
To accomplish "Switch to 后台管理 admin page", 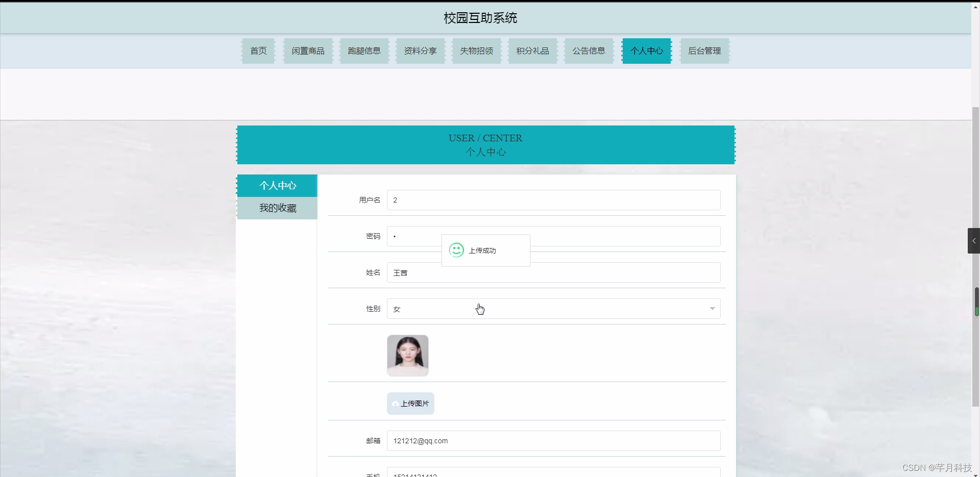I will coord(704,51).
